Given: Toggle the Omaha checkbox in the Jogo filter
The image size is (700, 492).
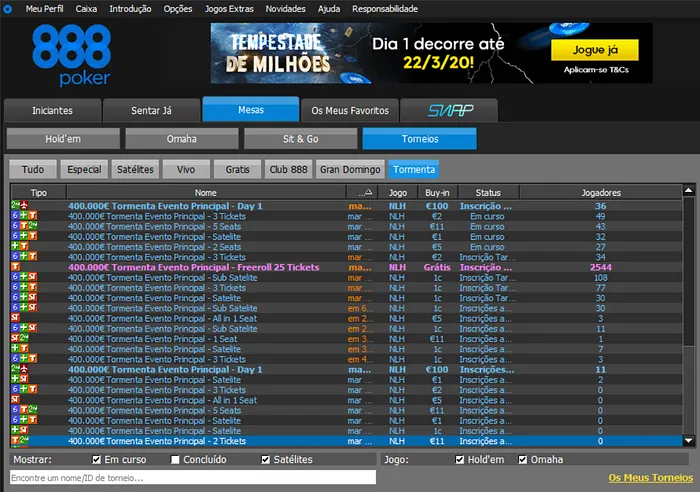Looking at the screenshot, I should [522, 459].
